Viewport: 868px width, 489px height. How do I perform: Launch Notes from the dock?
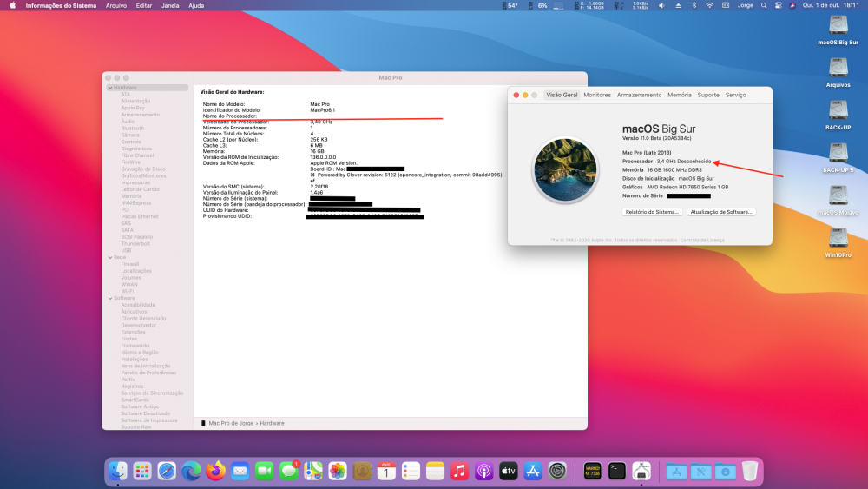pos(435,472)
